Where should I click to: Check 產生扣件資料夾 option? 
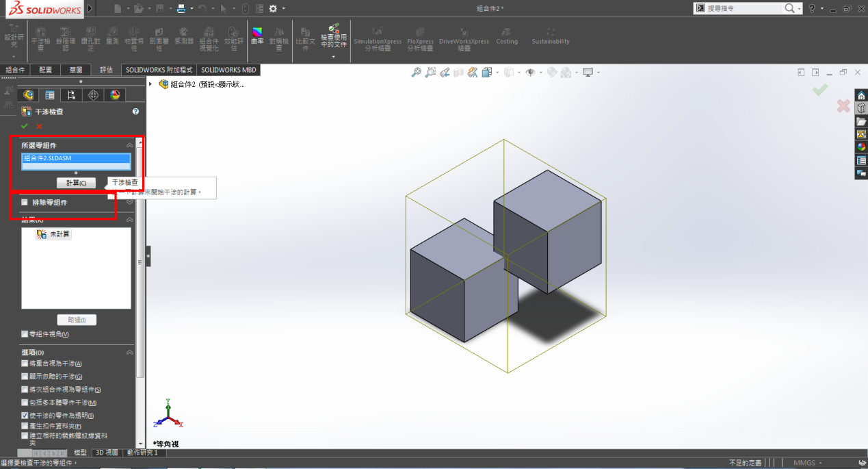point(25,426)
